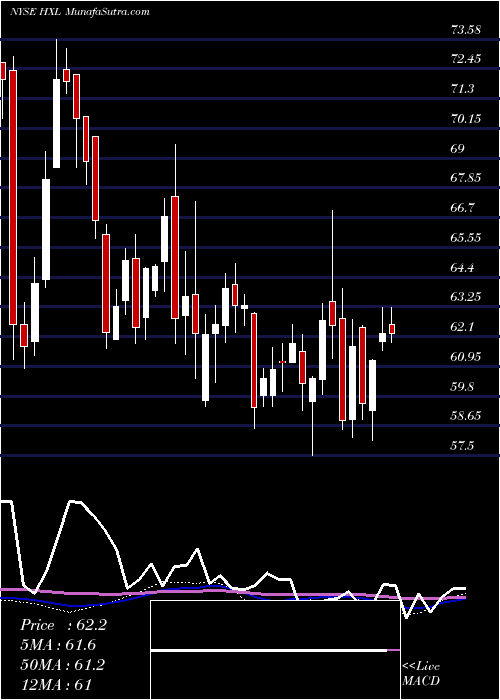This screenshot has width=500, height=700.
Task: Click the Price : 62.2 readout
Action: 63,625
